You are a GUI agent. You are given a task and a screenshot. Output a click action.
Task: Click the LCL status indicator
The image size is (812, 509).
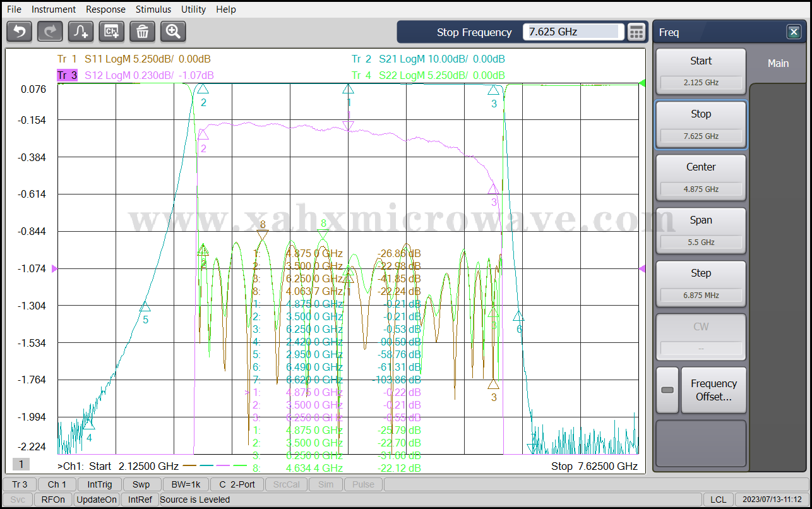pyautogui.click(x=718, y=500)
